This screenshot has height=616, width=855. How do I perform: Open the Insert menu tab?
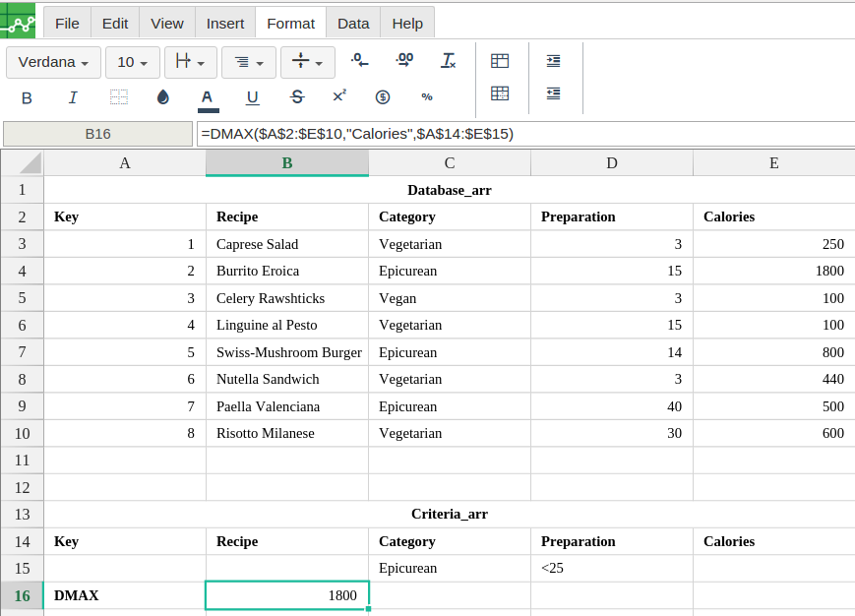click(225, 23)
